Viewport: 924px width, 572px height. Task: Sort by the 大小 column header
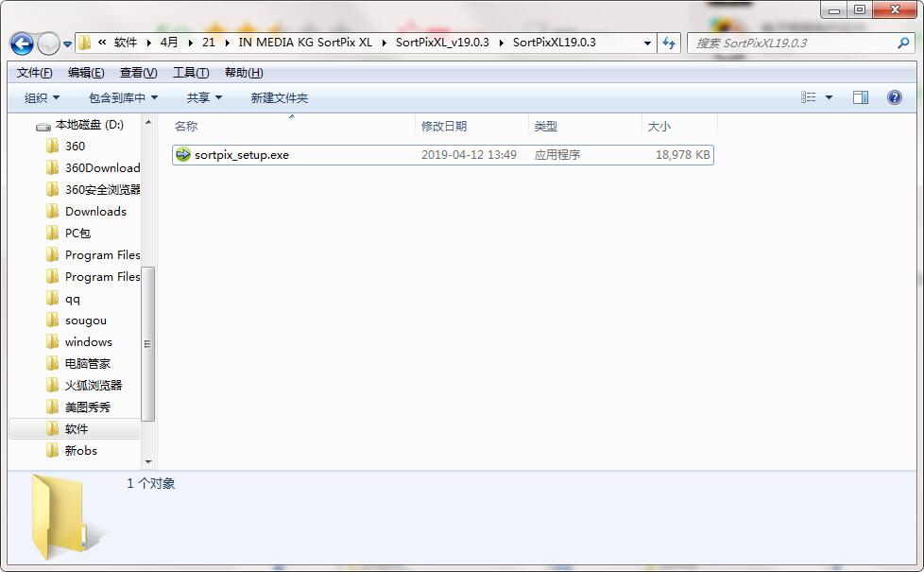(659, 126)
